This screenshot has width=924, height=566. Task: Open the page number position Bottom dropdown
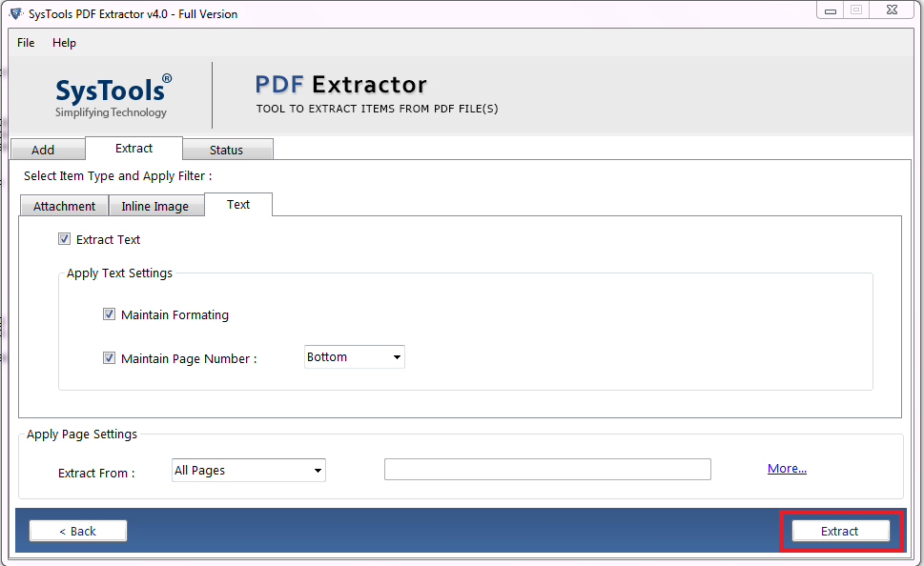tap(354, 357)
